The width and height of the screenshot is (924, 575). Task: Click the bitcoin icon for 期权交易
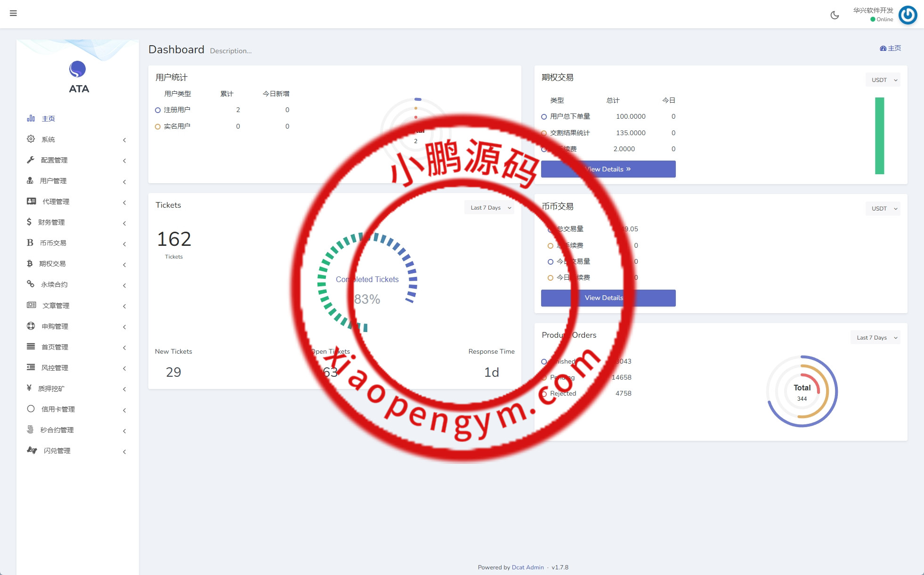30,263
